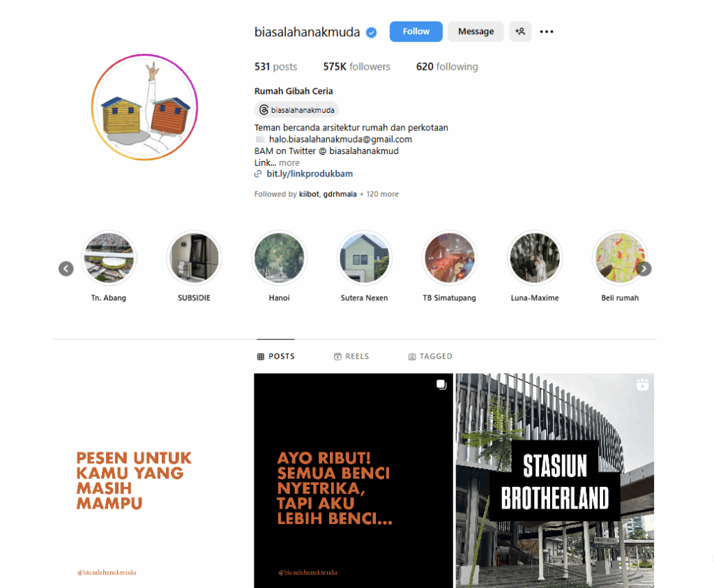The width and height of the screenshot is (714, 588).
Task: Switch to the REELS tab
Action: click(351, 356)
